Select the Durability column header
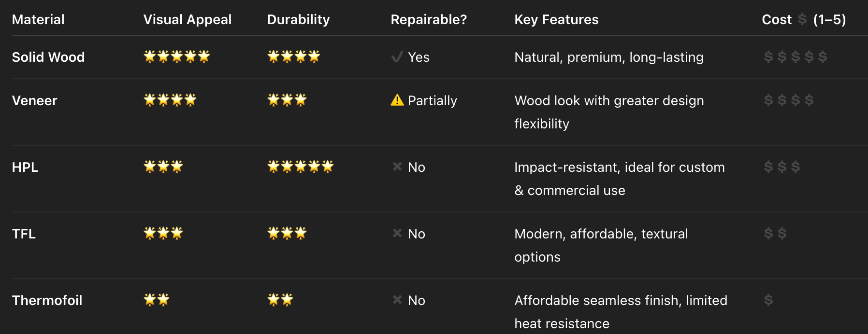Screen dimensions: 868x334 coord(299,19)
